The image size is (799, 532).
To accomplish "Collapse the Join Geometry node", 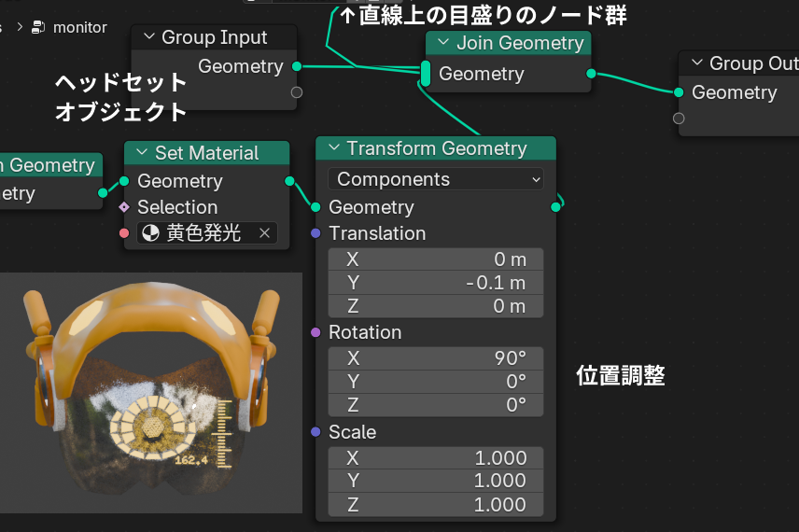I will pos(443,43).
